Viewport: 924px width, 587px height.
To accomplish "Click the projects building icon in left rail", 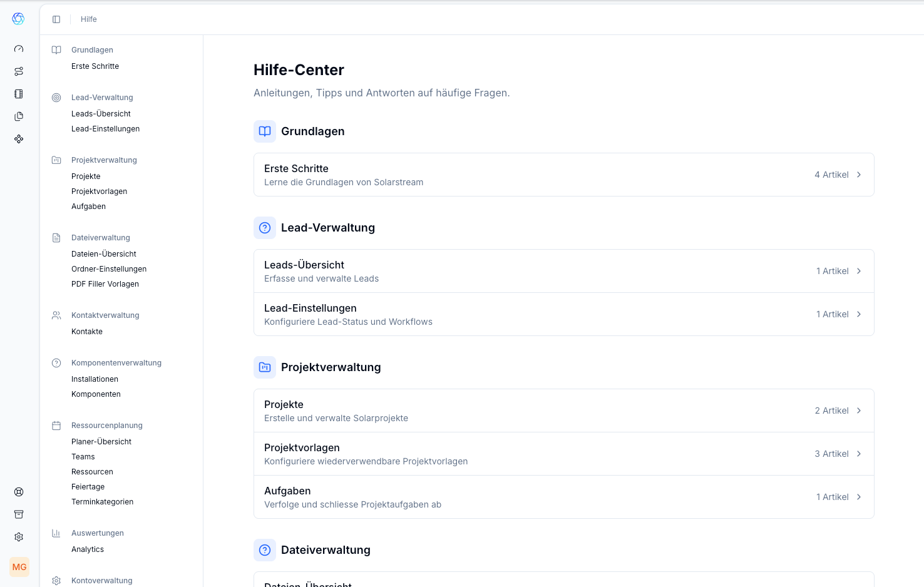I will 19,94.
